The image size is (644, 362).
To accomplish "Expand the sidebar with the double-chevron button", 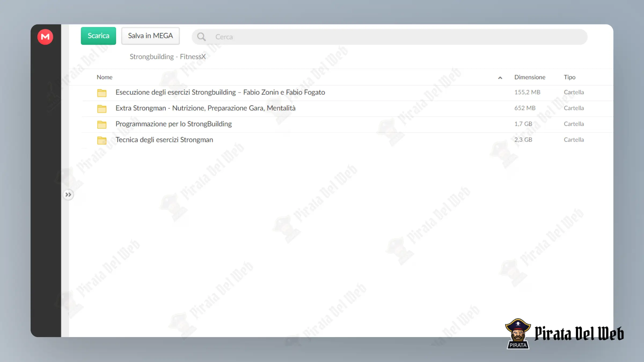I will tap(68, 195).
